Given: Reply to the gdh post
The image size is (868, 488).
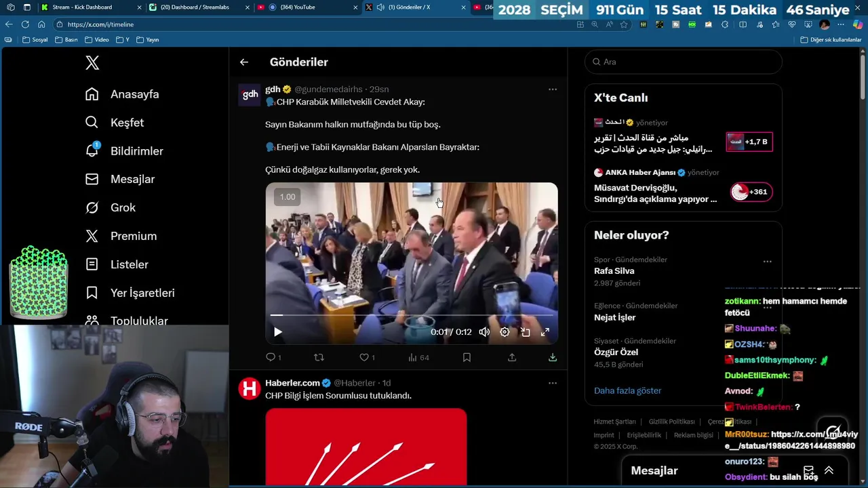Looking at the screenshot, I should tap(273, 357).
